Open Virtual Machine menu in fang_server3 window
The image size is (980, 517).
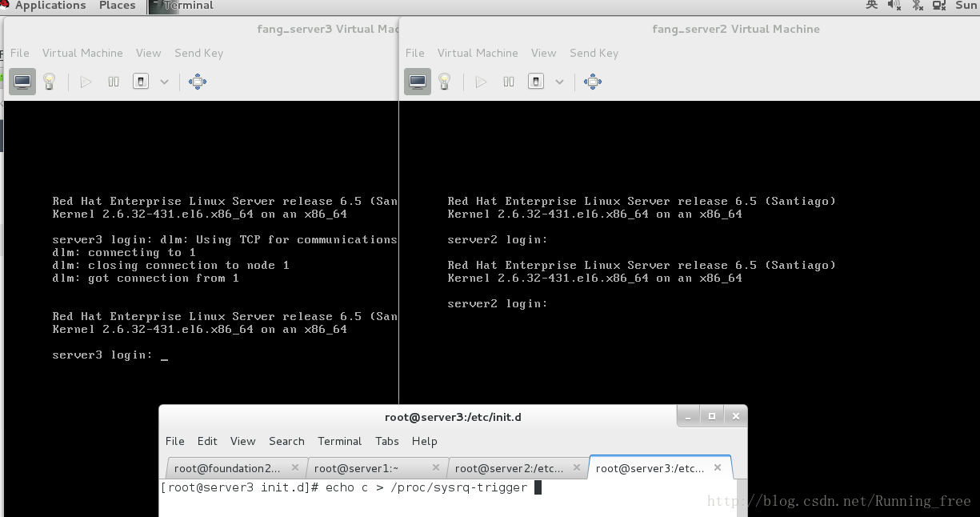[x=82, y=53]
